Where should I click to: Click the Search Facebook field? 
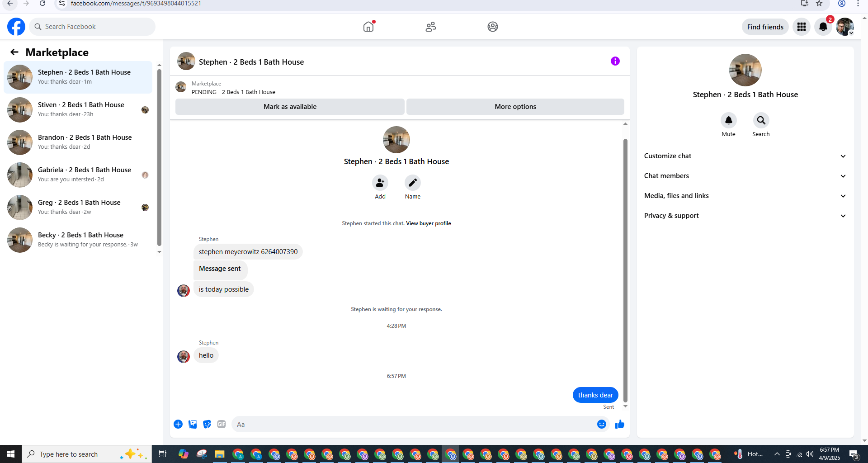(92, 27)
